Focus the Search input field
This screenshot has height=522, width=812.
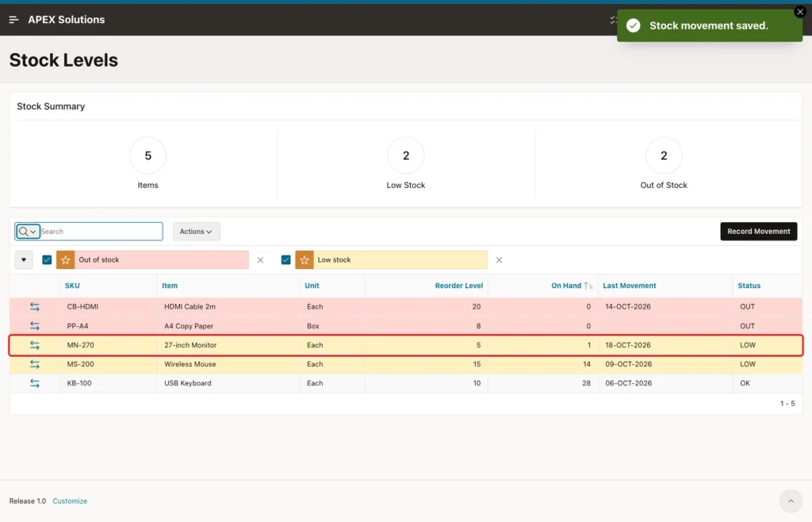pos(101,232)
